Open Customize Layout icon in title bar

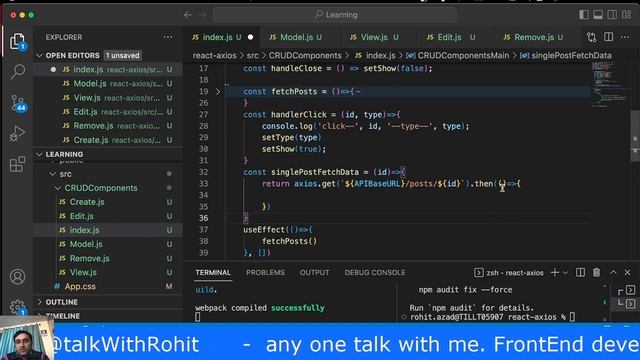click(x=627, y=15)
